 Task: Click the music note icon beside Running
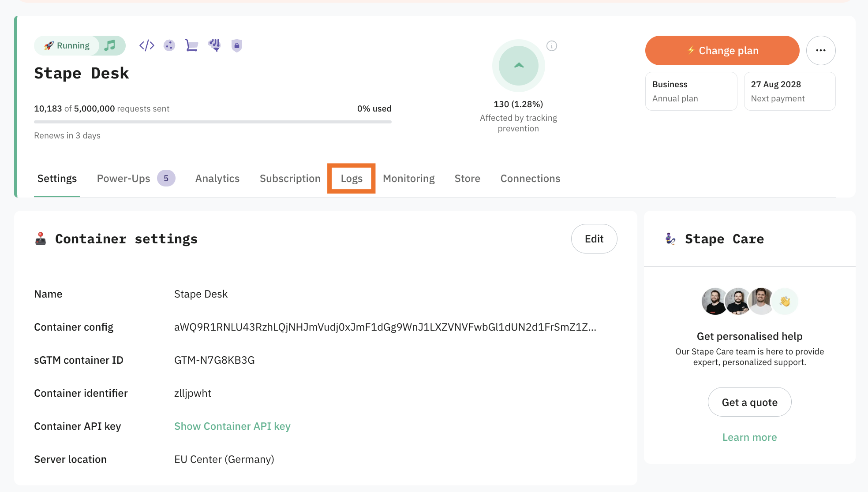110,45
